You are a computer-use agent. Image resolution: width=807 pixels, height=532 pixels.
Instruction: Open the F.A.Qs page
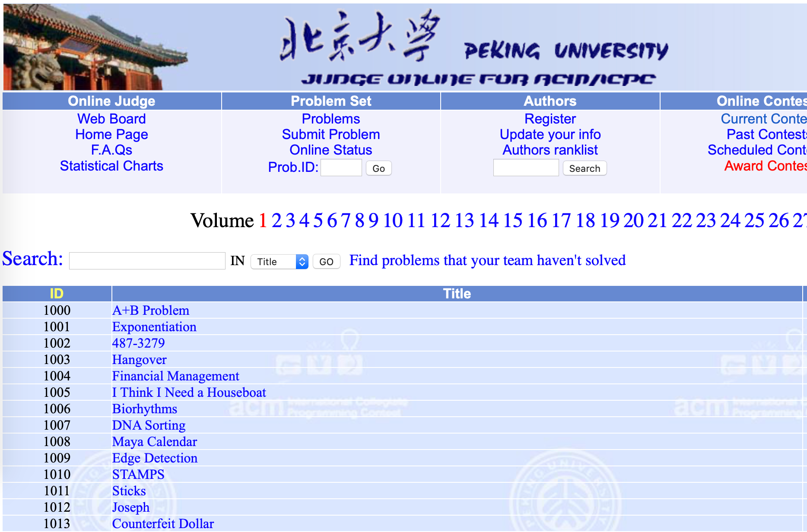pyautogui.click(x=111, y=150)
